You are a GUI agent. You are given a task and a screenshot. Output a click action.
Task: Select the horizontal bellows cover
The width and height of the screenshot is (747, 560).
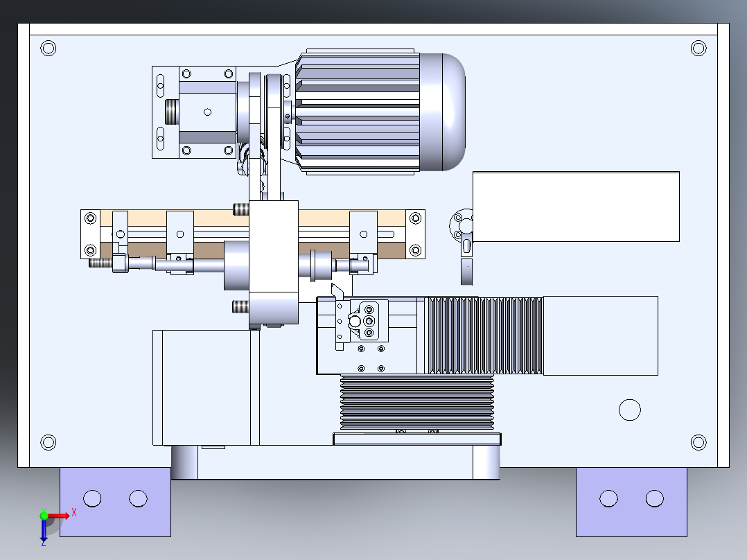pyautogui.click(x=486, y=335)
